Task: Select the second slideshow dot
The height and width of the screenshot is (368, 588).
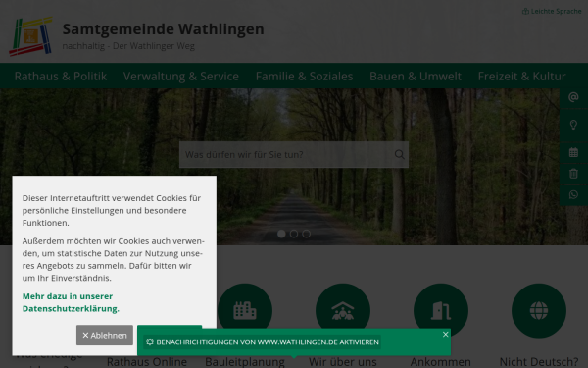Action: pos(294,234)
